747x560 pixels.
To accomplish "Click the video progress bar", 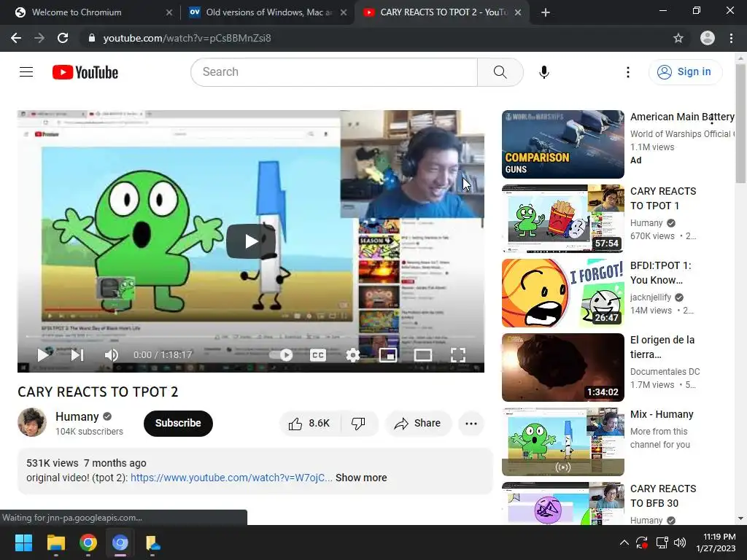I will click(x=251, y=337).
